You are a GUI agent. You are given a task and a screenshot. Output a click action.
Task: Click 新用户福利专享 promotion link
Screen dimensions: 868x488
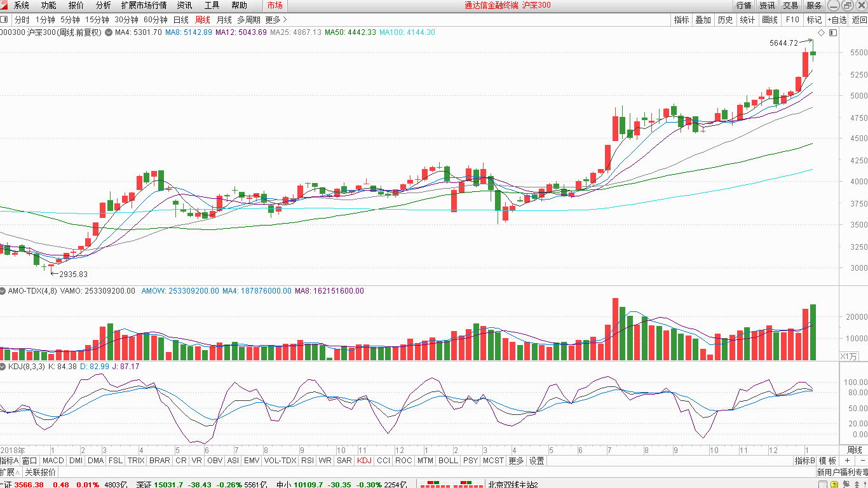[x=842, y=472]
